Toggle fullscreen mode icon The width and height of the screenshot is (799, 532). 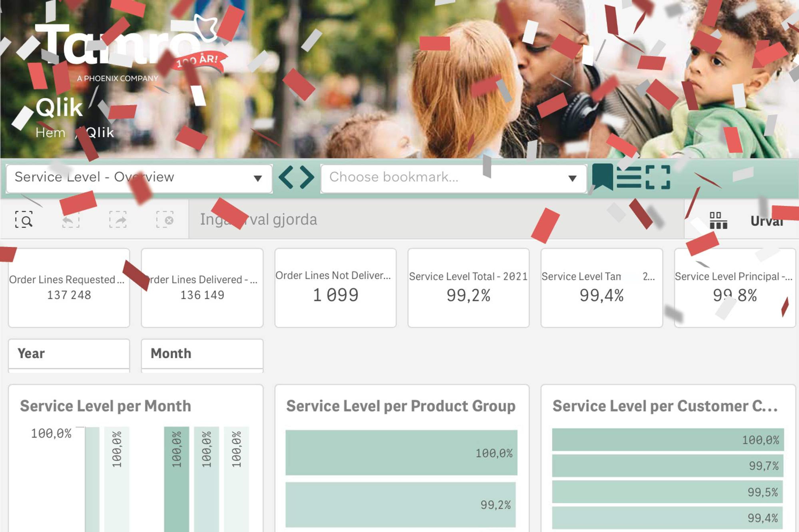pos(658,177)
